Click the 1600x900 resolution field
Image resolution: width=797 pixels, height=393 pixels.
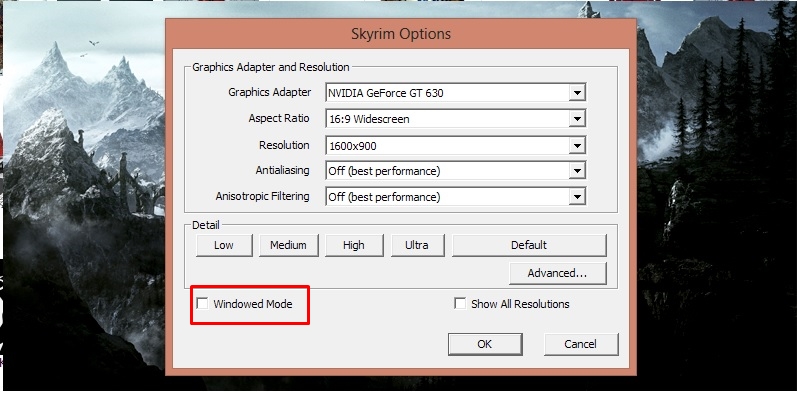coord(455,145)
